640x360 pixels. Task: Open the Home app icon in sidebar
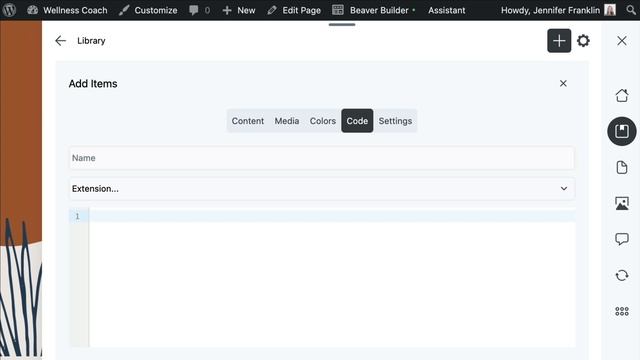[622, 96]
